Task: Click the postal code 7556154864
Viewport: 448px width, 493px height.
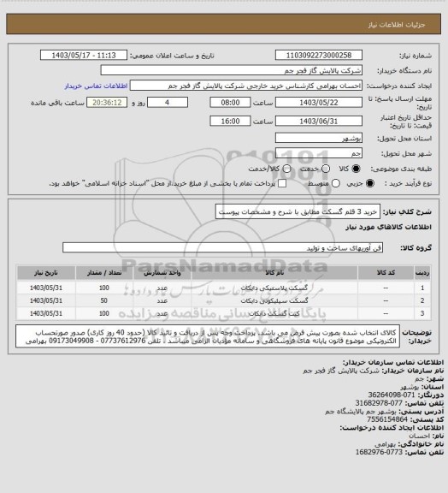Action: pyautogui.click(x=387, y=419)
